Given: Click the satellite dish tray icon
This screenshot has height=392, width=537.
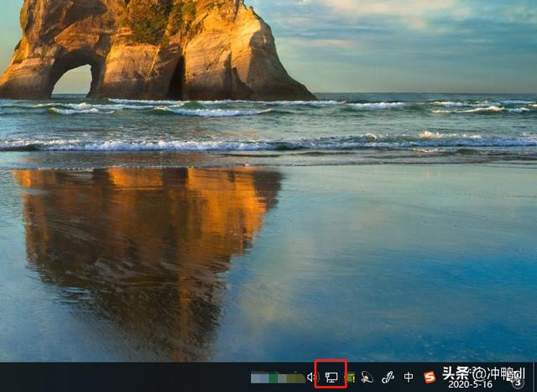Looking at the screenshot, I should coord(367,378).
